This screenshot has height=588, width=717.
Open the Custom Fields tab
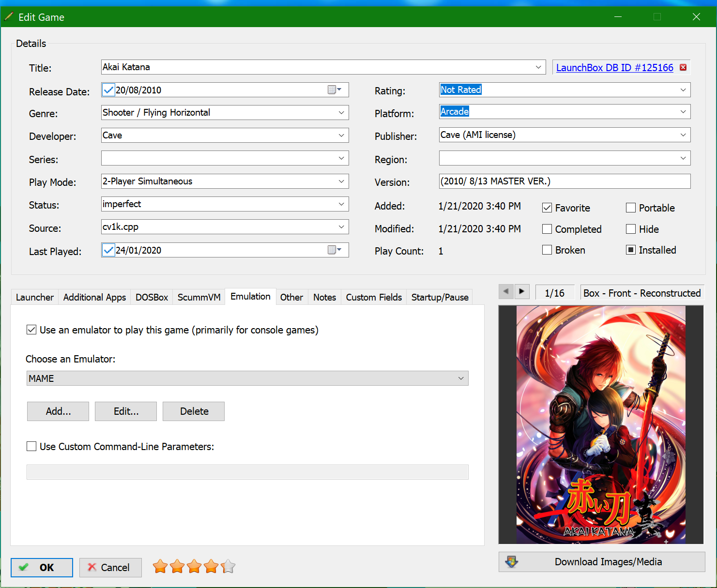click(x=374, y=297)
